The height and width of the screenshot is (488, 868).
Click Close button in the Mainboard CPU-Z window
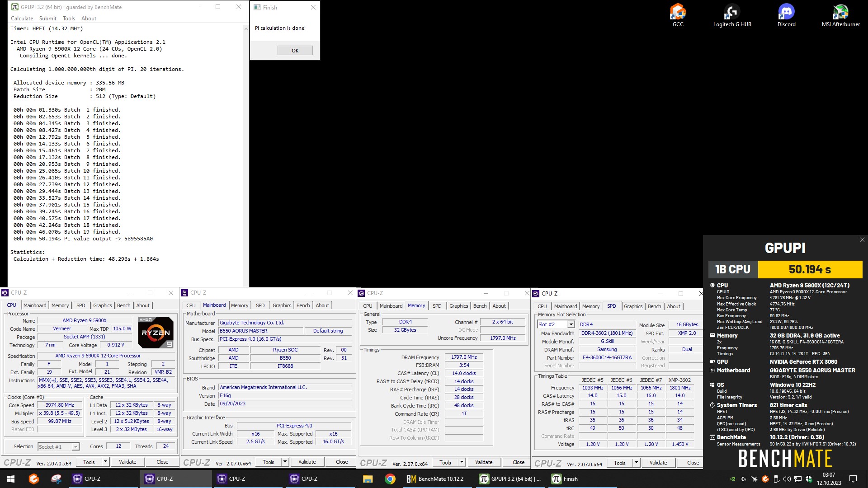(x=342, y=462)
